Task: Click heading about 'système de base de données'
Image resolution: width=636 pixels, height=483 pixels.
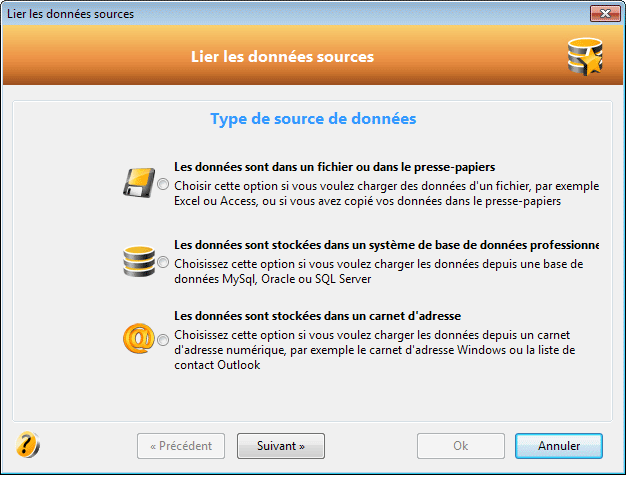Action: pyautogui.click(x=387, y=245)
